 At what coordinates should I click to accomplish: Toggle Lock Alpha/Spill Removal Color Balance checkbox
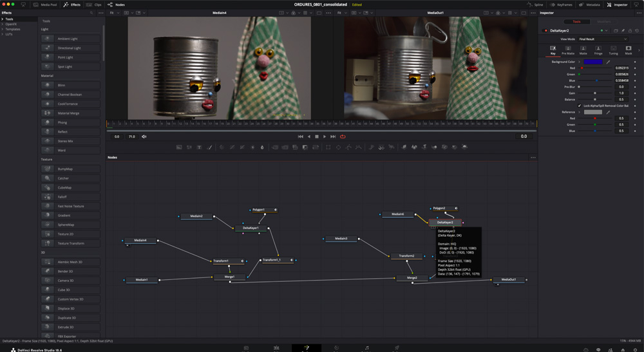click(580, 106)
